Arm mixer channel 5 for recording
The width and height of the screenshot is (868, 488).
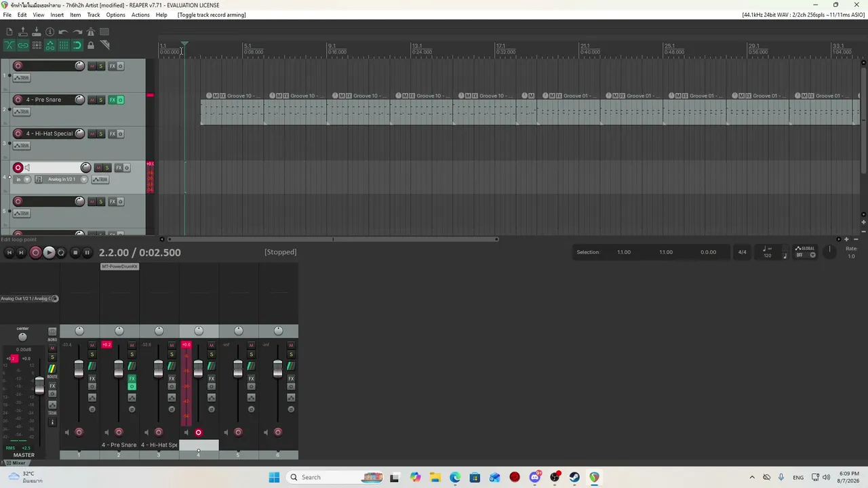238,432
